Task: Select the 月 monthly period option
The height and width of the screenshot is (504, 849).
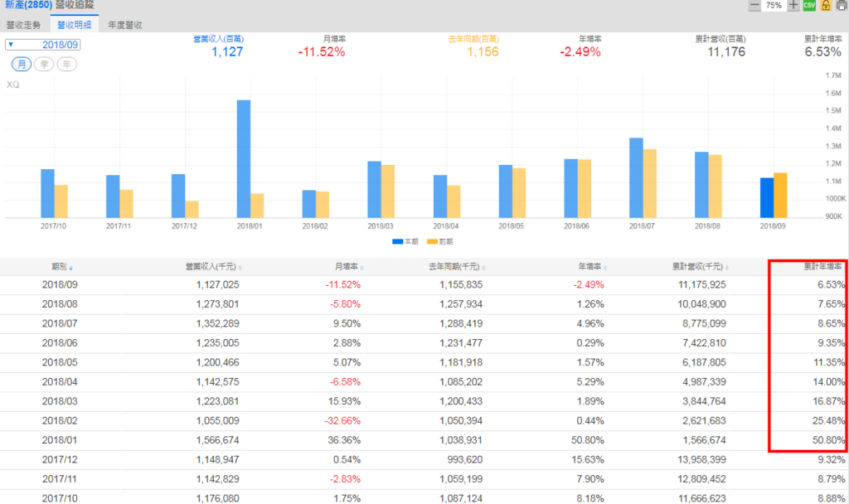Action: click(x=22, y=65)
